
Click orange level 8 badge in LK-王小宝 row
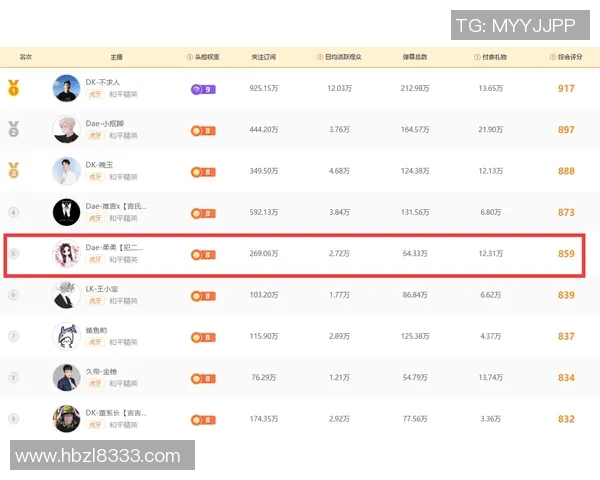[202, 295]
